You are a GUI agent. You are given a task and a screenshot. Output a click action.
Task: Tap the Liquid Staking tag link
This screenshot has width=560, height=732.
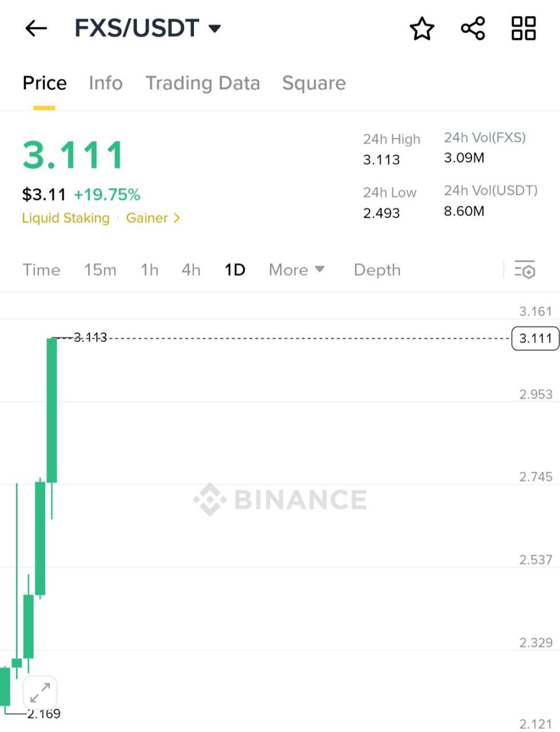(66, 218)
